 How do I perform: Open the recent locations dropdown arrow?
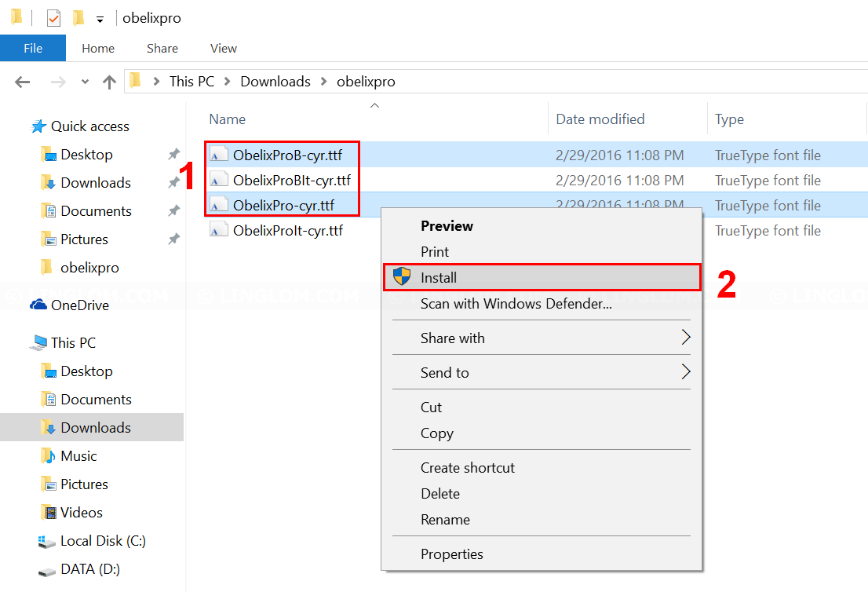coord(85,82)
